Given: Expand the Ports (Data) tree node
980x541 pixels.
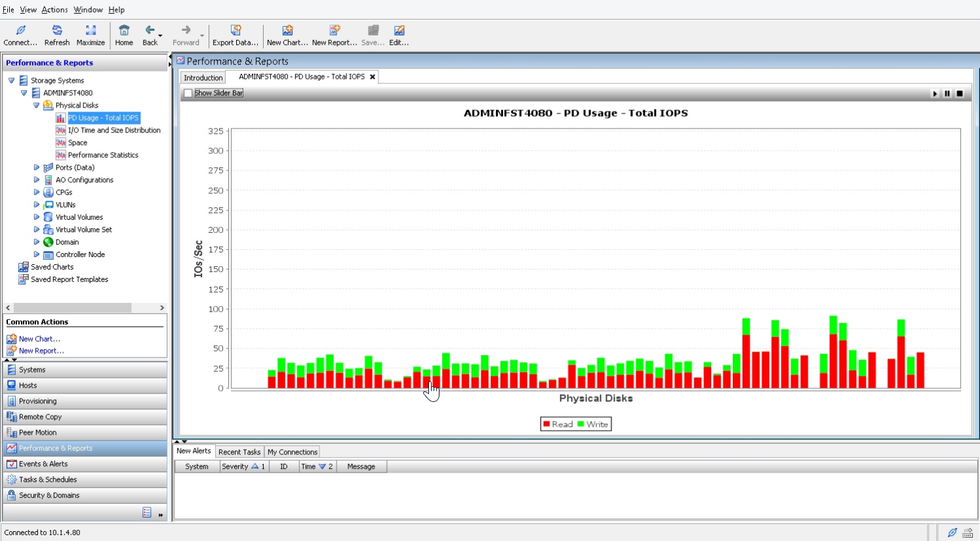Looking at the screenshot, I should tap(37, 167).
